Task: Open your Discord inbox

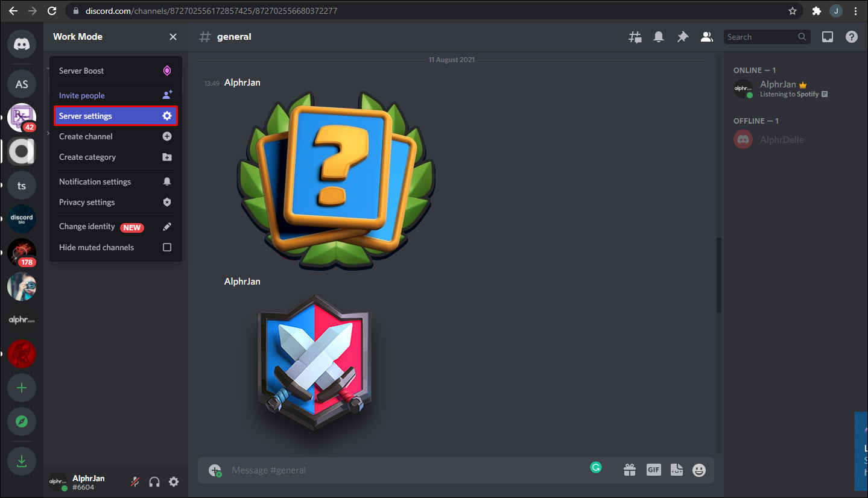Action: [827, 37]
